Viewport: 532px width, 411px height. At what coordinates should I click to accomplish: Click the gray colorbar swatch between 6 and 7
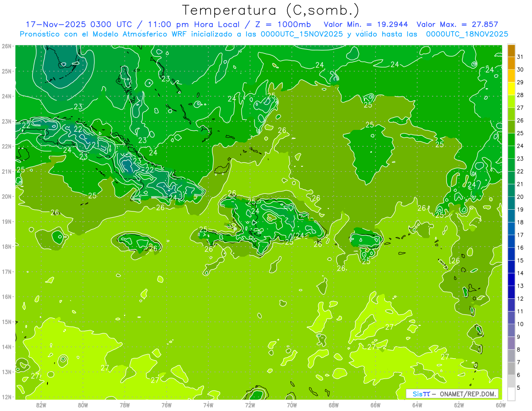coord(511,368)
